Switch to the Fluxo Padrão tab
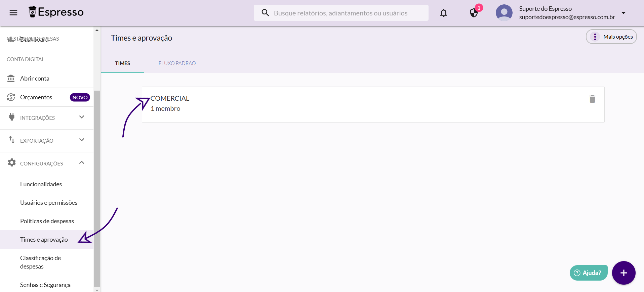644x292 pixels. pyautogui.click(x=177, y=63)
